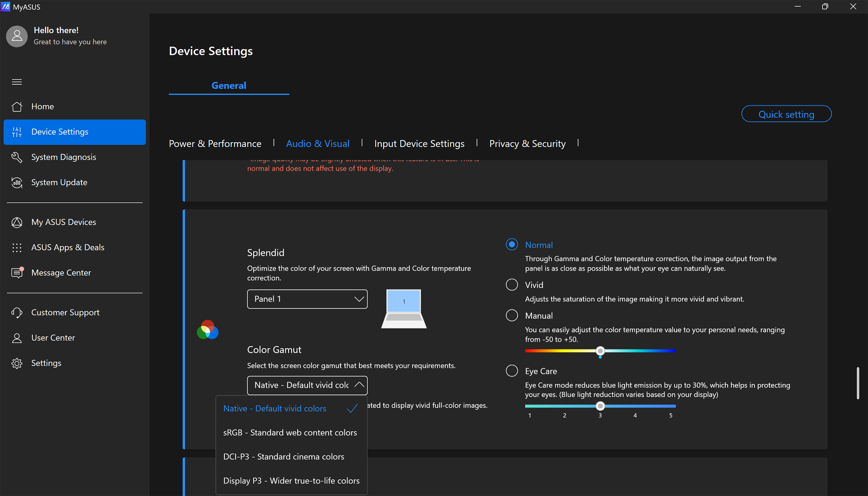868x496 pixels.
Task: Collapse the Color Gamut dropdown
Action: pyautogui.click(x=307, y=385)
